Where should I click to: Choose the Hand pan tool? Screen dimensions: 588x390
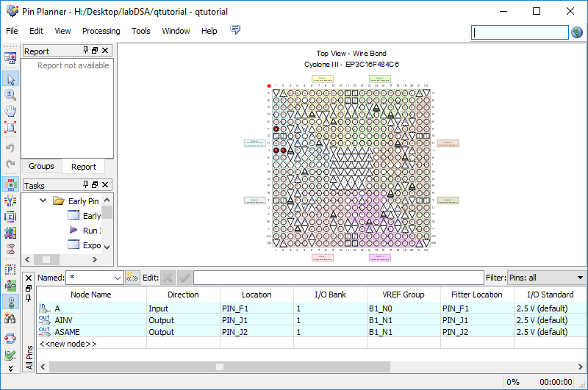tap(10, 111)
